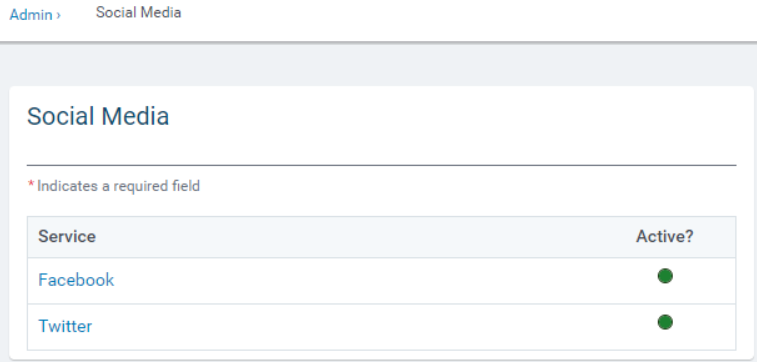Click the bottom border of the services table
The height and width of the screenshot is (362, 757).
pyautogui.click(x=381, y=350)
